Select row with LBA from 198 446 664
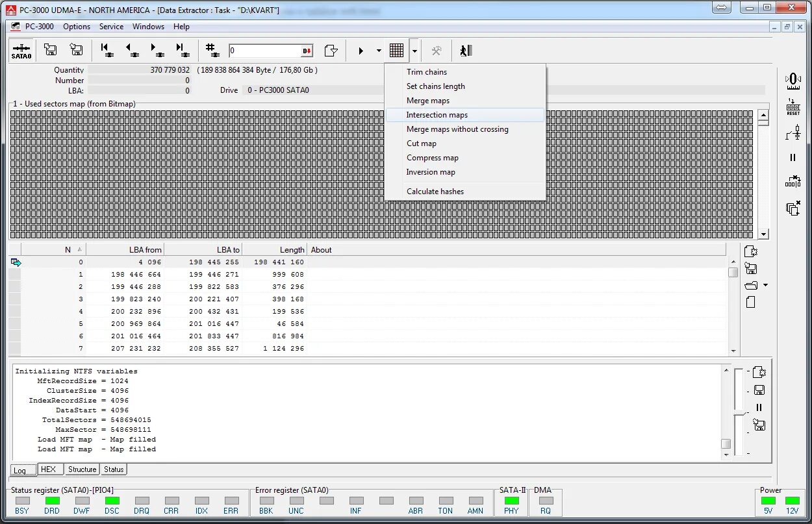812x524 pixels. [x=368, y=275]
